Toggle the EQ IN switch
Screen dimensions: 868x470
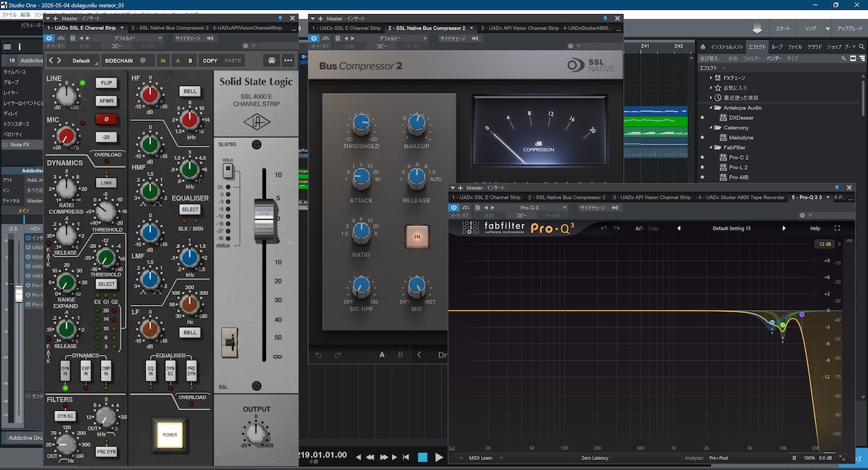click(x=150, y=370)
